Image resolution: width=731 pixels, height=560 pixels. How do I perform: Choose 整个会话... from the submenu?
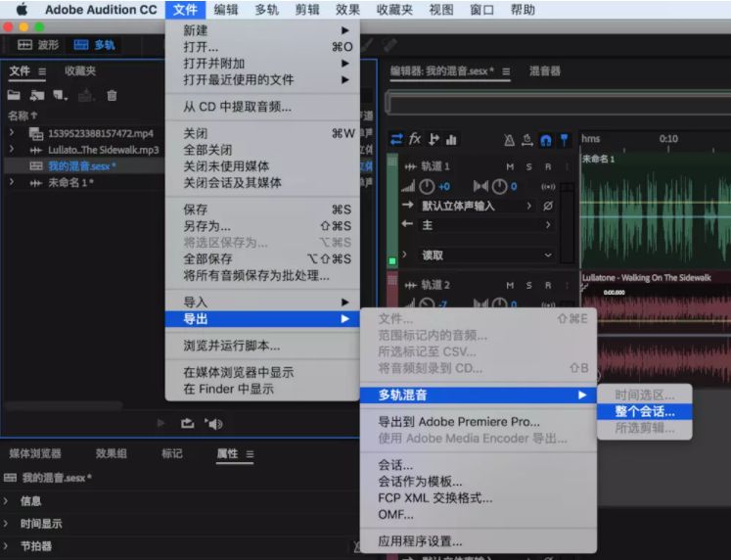(x=644, y=411)
